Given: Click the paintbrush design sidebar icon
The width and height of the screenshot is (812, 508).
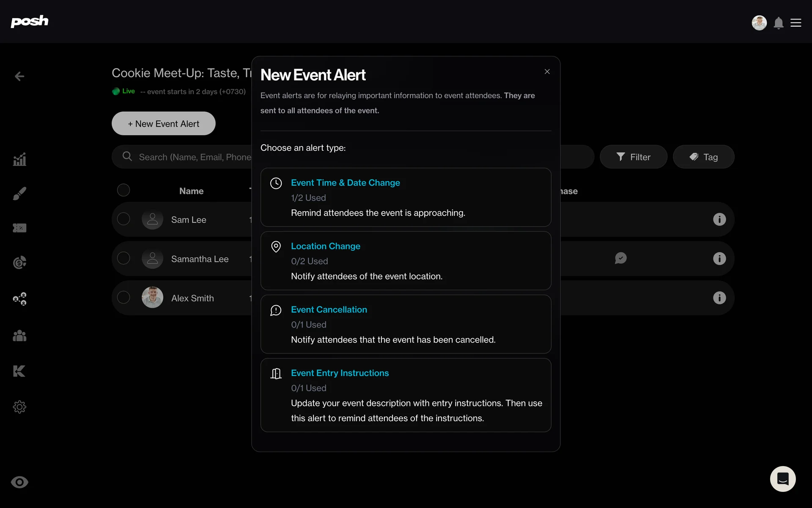Looking at the screenshot, I should point(19,193).
